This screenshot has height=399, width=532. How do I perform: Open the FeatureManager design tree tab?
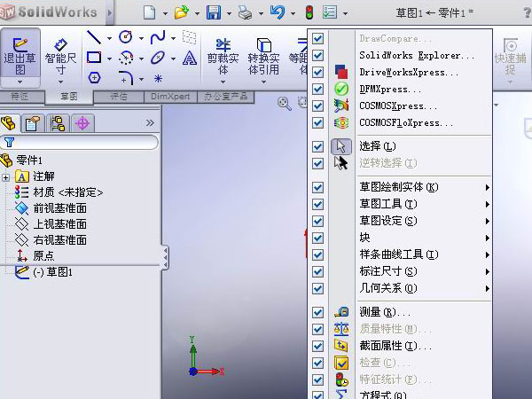(8, 123)
